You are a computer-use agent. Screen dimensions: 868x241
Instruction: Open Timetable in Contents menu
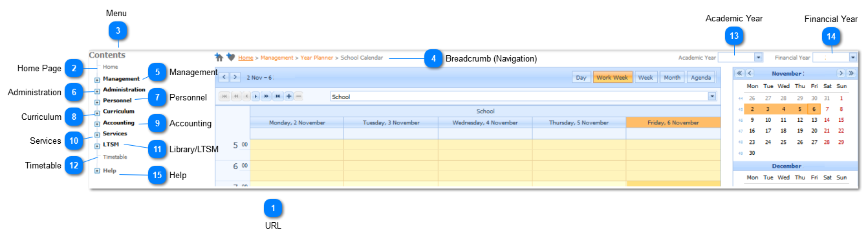[115, 157]
